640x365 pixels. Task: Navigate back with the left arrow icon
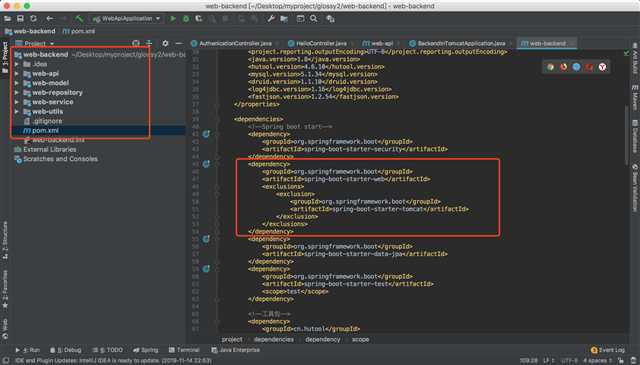pos(49,19)
